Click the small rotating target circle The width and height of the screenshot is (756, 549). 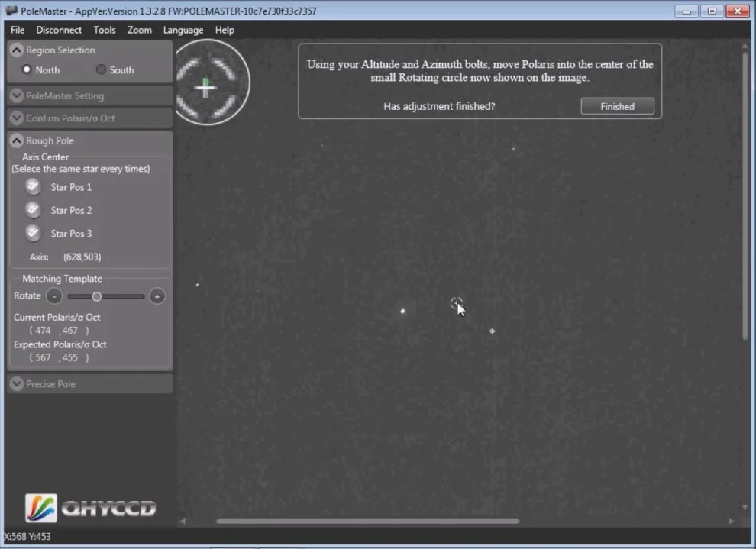(456, 303)
